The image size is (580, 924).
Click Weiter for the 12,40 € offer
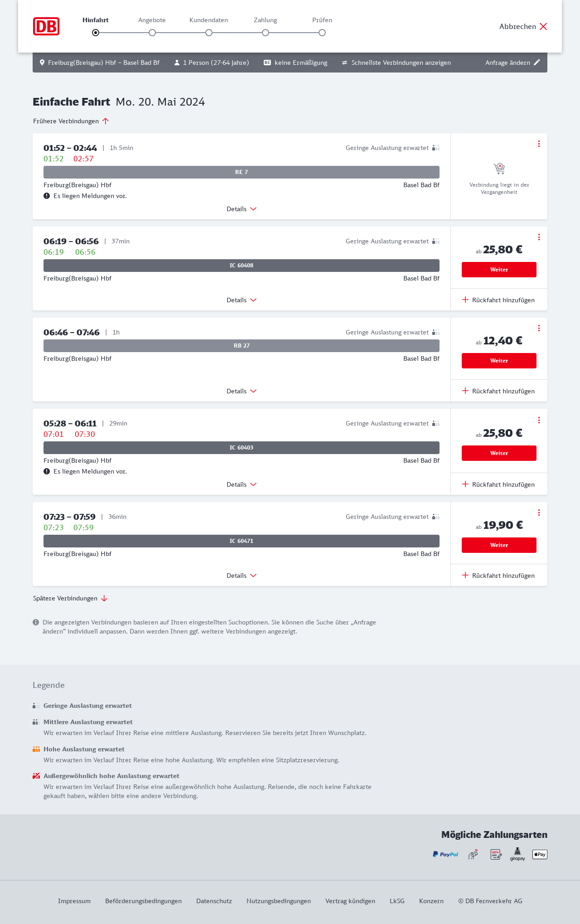point(499,361)
